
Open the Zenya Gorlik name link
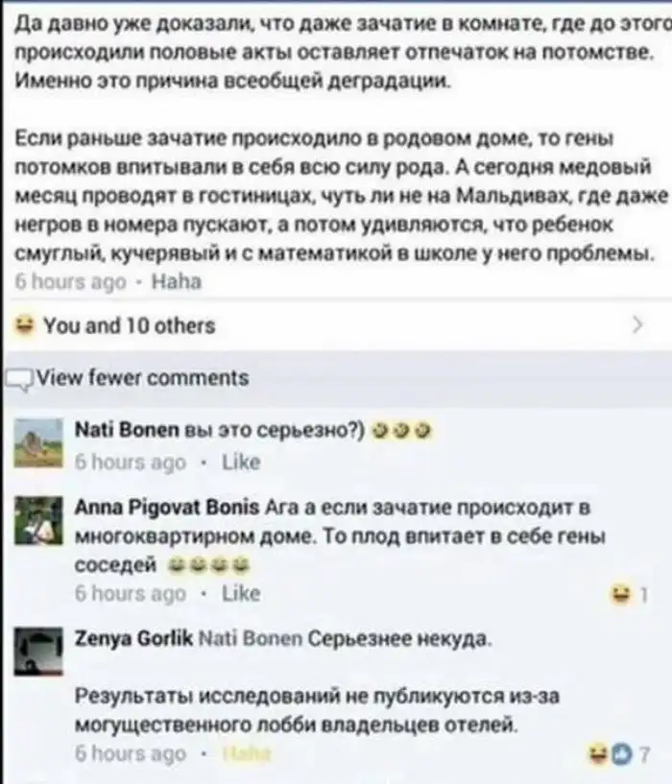[x=133, y=639]
